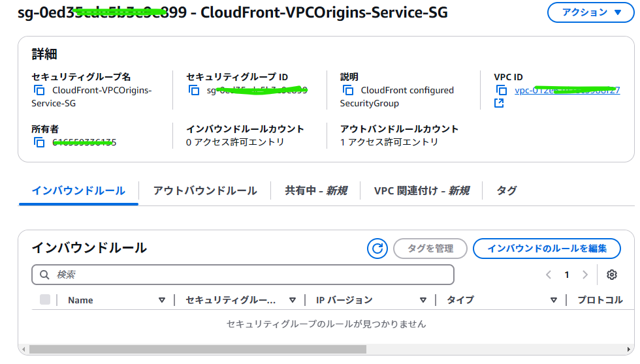Image resolution: width=640 pixels, height=364 pixels.
Task: Sort by the Name column
Action: click(x=162, y=300)
